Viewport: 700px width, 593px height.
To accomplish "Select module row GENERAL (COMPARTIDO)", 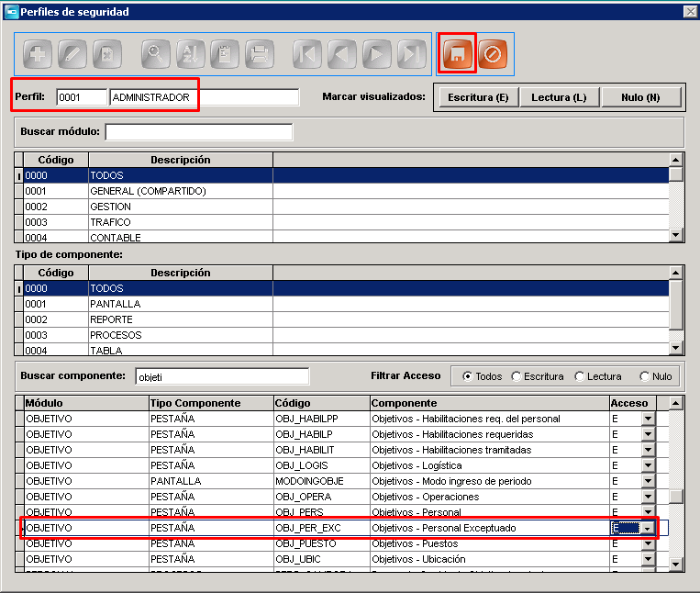I will coord(346,191).
